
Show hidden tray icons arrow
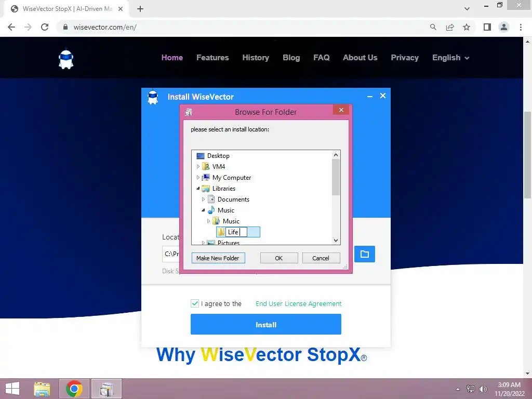pos(458,389)
